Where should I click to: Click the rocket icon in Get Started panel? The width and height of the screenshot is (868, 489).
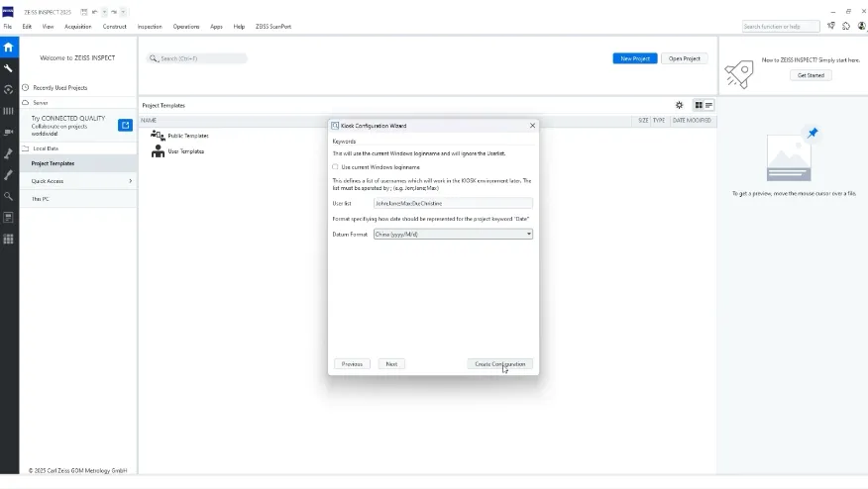[x=739, y=74]
